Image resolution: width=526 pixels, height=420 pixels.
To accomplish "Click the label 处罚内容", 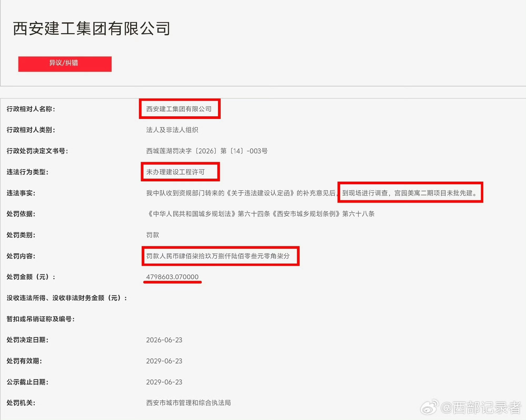I will point(21,256).
